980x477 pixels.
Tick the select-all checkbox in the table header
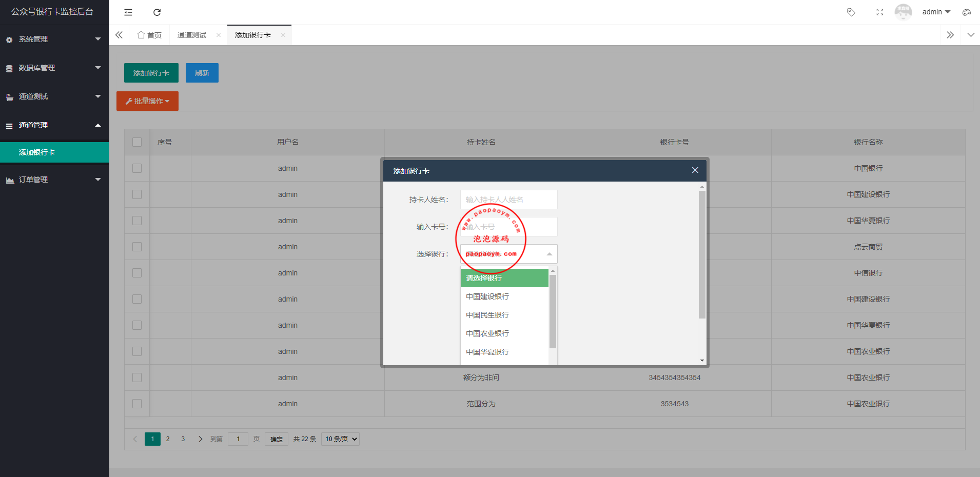(x=137, y=142)
